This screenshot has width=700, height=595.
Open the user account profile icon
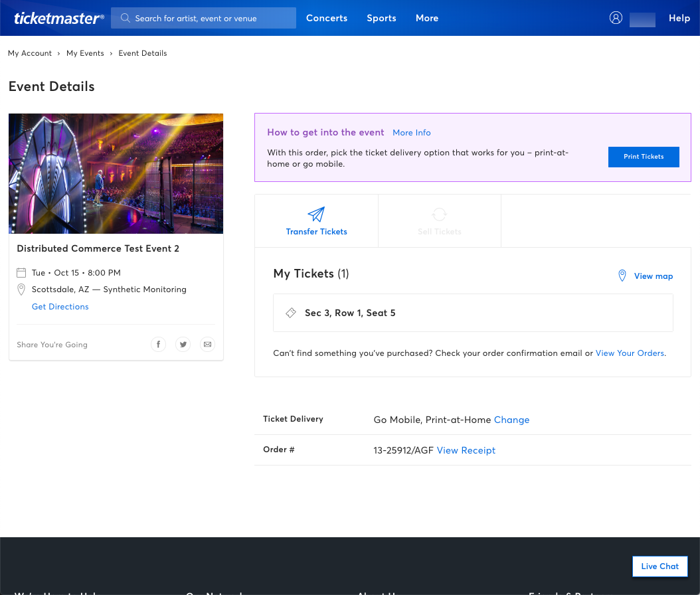pyautogui.click(x=616, y=18)
